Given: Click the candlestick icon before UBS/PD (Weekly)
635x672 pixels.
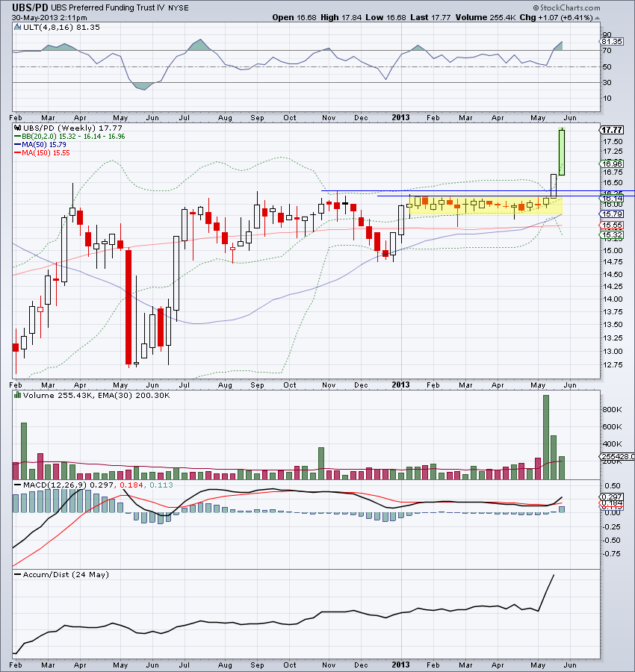Looking at the screenshot, I should (18, 128).
